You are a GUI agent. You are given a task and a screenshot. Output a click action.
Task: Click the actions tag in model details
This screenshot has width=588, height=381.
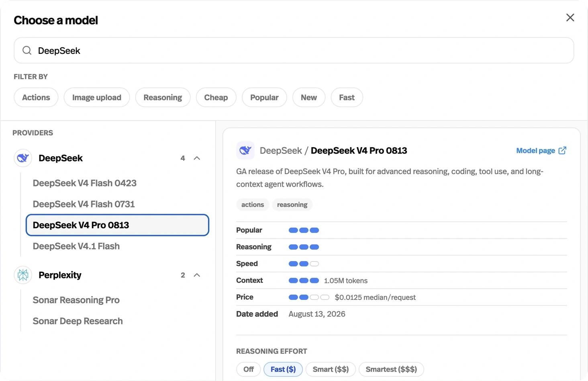pyautogui.click(x=253, y=205)
